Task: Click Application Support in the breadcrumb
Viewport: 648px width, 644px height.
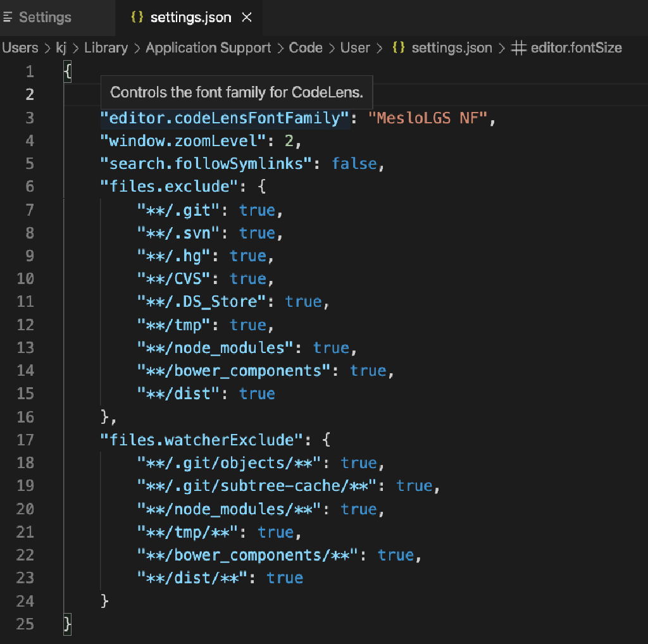Action: [x=208, y=47]
